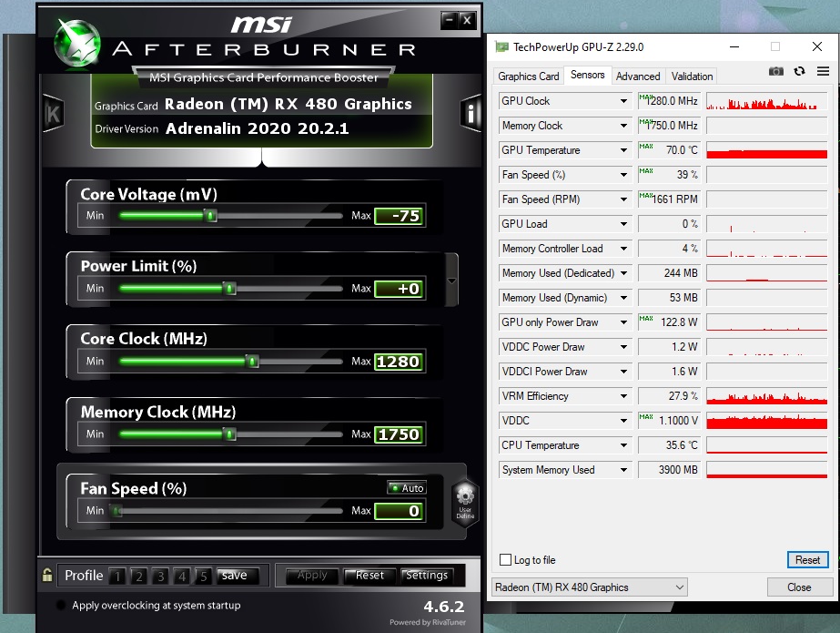Viewport: 840px width, 633px height.
Task: Open the System Memory Used dropdown
Action: point(623,470)
